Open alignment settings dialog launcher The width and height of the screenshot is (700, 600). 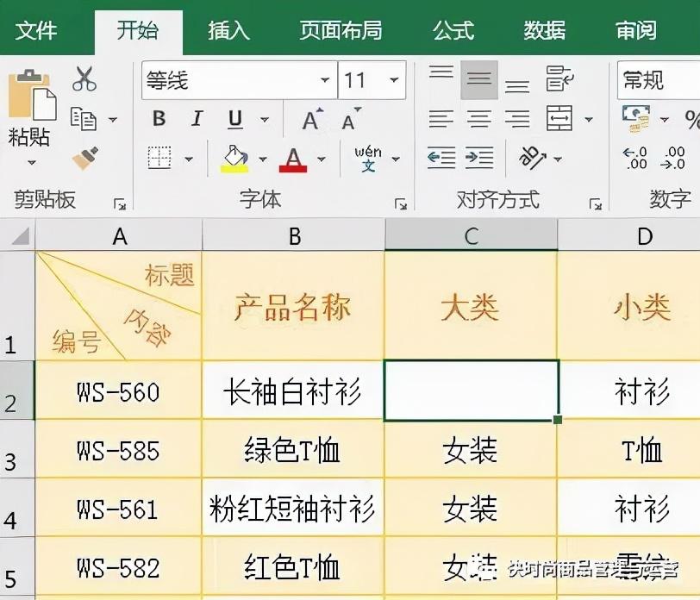[596, 204]
